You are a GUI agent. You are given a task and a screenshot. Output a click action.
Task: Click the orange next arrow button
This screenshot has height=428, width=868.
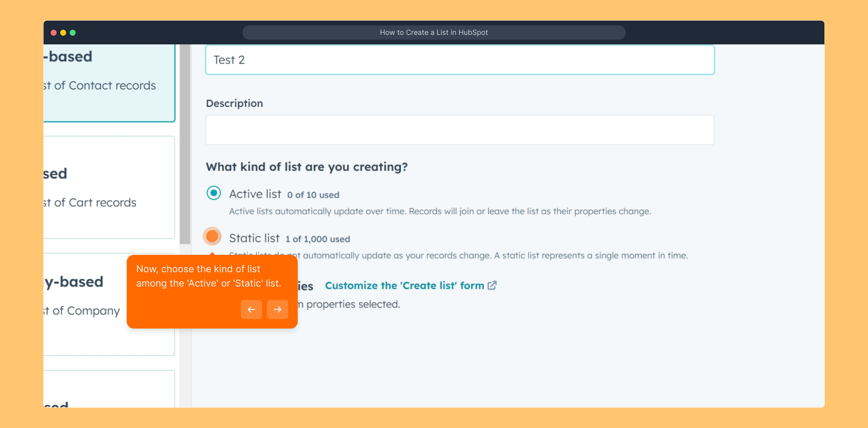coord(277,310)
